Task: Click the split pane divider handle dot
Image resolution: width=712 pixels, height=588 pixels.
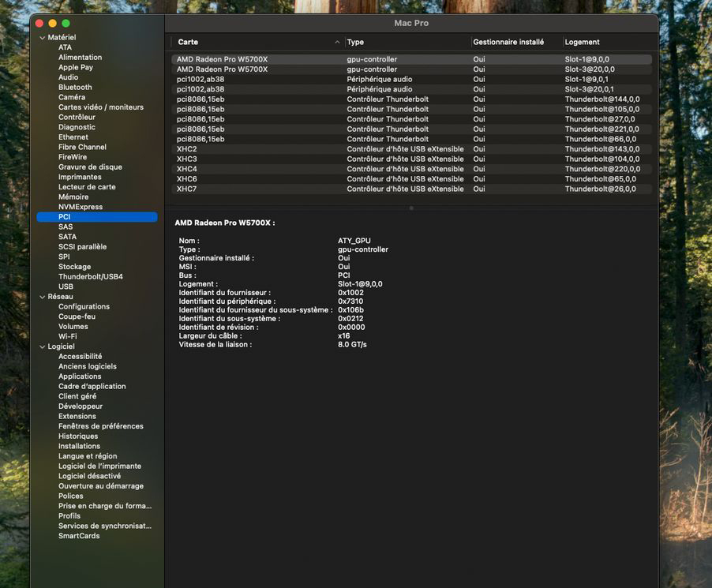Action: [x=411, y=208]
